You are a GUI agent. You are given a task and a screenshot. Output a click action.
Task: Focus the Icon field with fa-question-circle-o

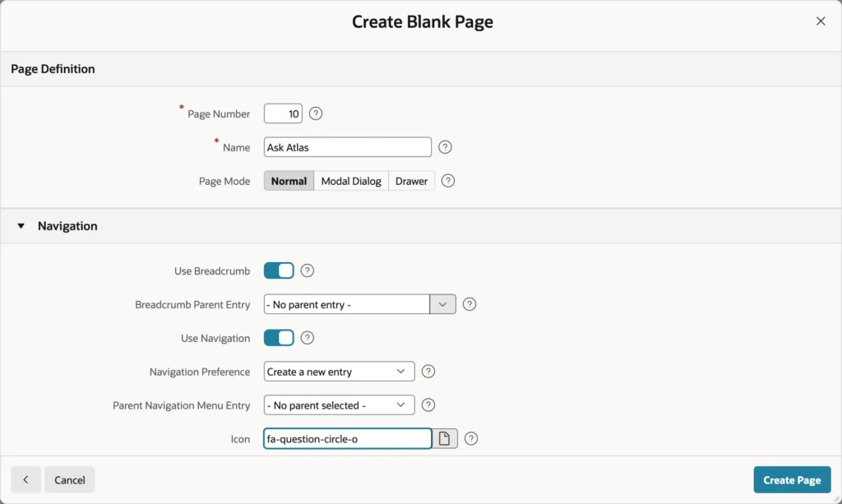pyautogui.click(x=348, y=438)
